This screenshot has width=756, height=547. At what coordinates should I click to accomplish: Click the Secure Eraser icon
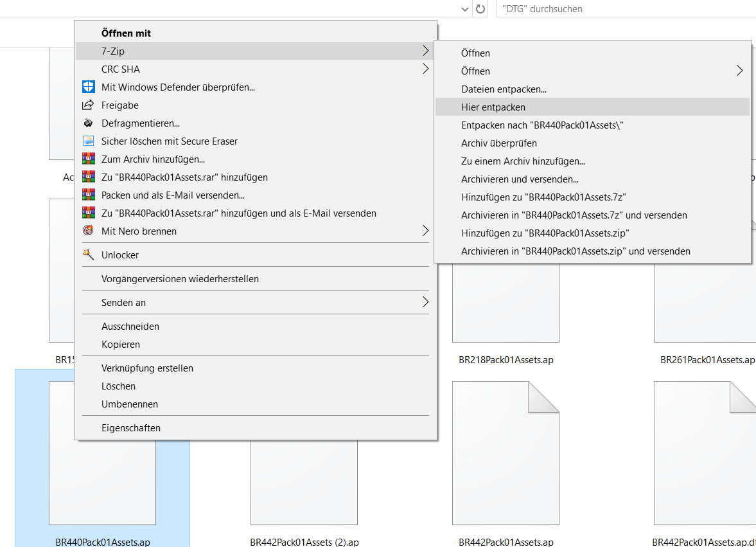[88, 141]
